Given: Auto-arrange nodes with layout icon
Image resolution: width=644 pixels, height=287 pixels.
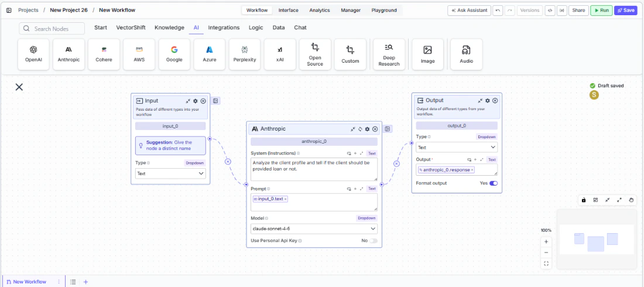Looking at the screenshot, I should 595,200.
